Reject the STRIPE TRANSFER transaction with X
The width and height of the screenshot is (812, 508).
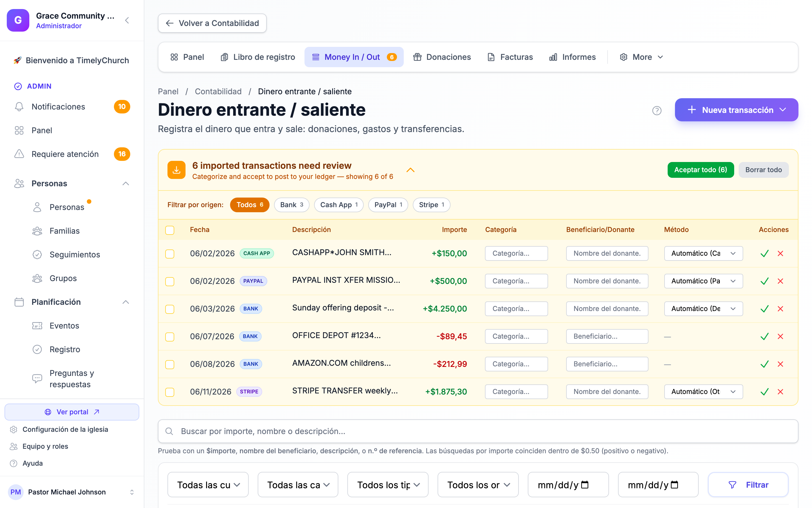pos(780,392)
